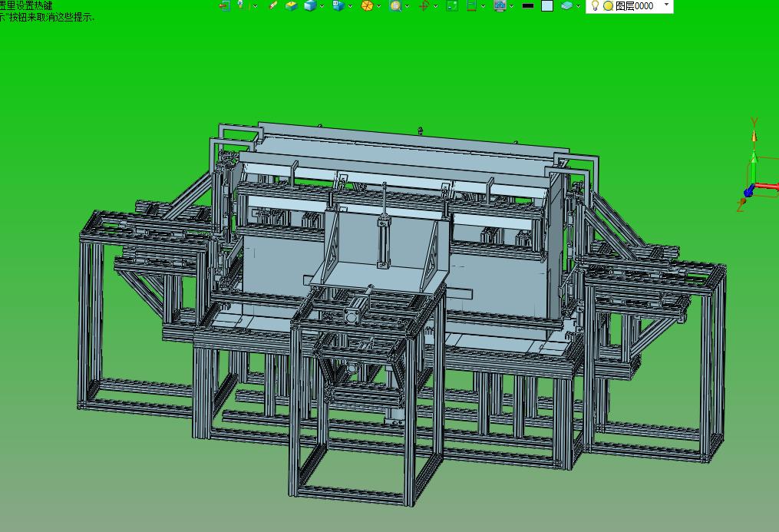Click the blue box view orientation icon

click(x=338, y=6)
